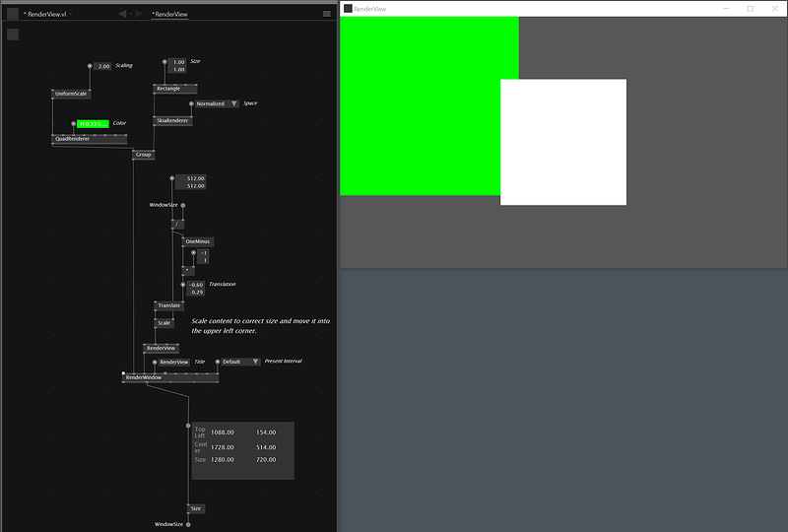Click the white square in RenderView window
788x532 pixels.
tap(563, 142)
